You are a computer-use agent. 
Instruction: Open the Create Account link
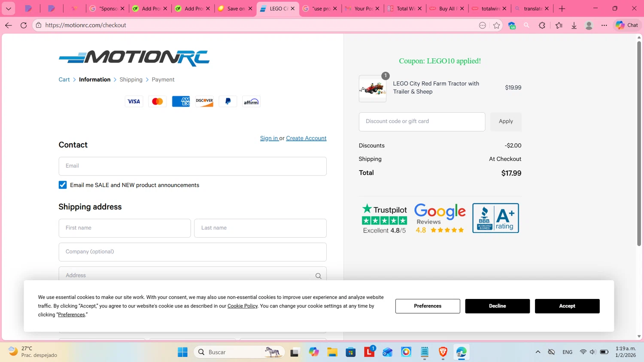point(306,138)
